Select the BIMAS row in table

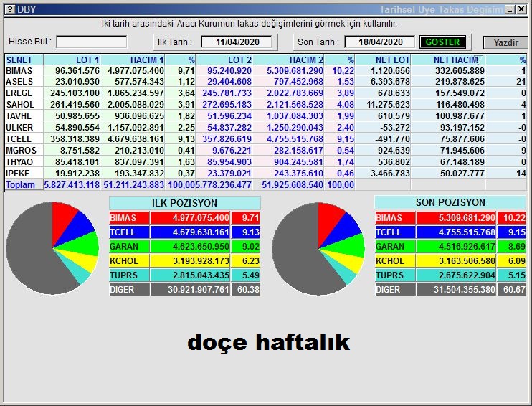[x=266, y=70]
